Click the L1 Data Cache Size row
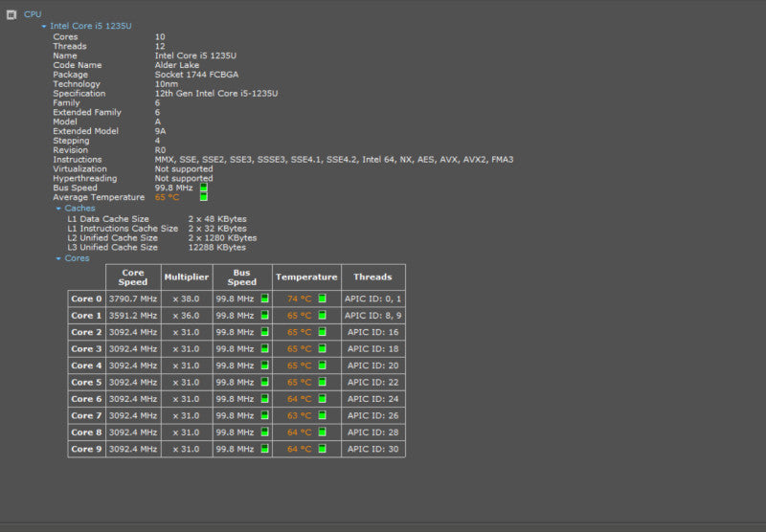 [157, 219]
